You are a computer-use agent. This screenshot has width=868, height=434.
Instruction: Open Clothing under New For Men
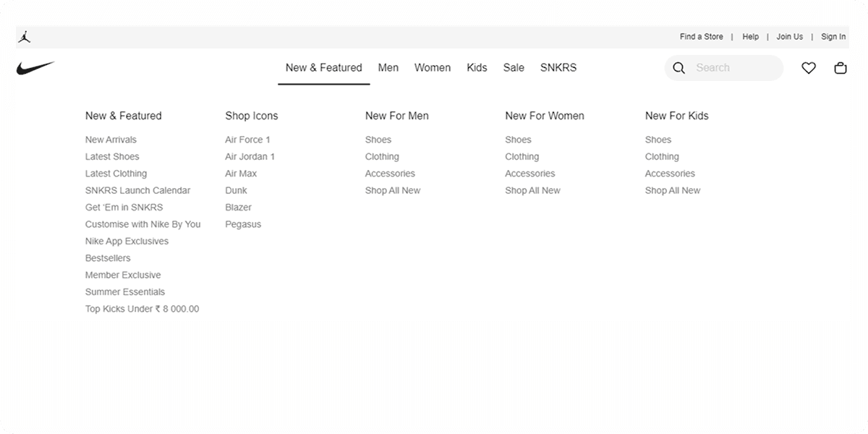click(382, 156)
